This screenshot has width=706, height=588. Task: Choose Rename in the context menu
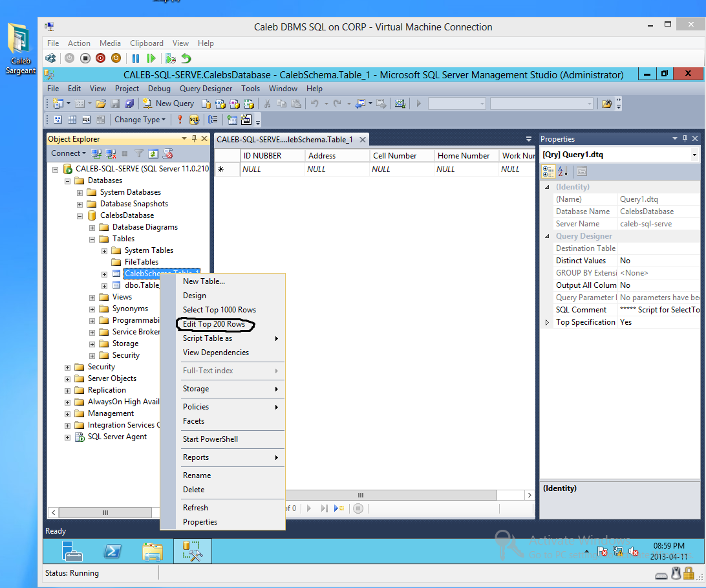click(x=197, y=475)
